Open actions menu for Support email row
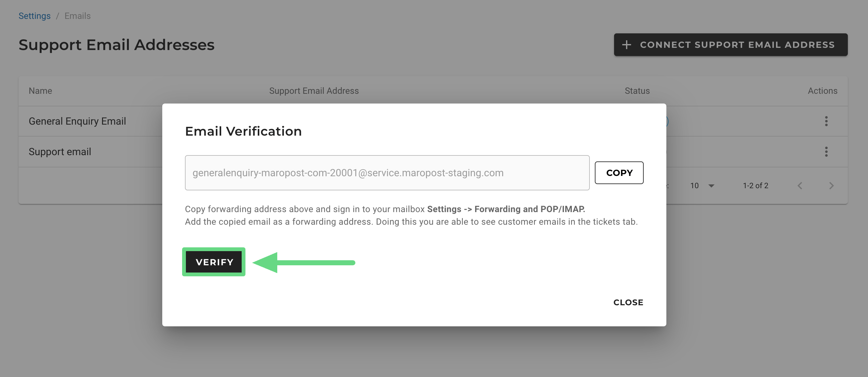Viewport: 868px width, 377px height. coord(826,152)
